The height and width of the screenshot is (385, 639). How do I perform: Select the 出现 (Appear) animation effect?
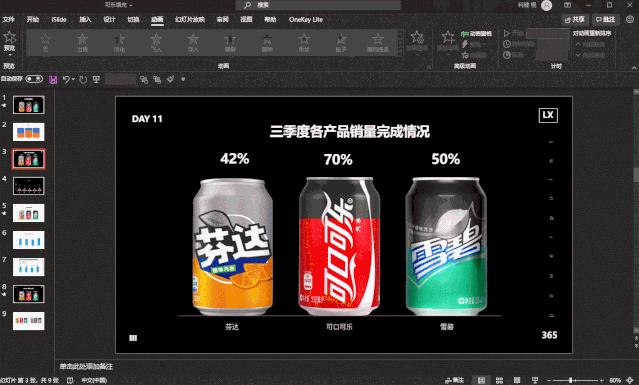[x=82, y=42]
